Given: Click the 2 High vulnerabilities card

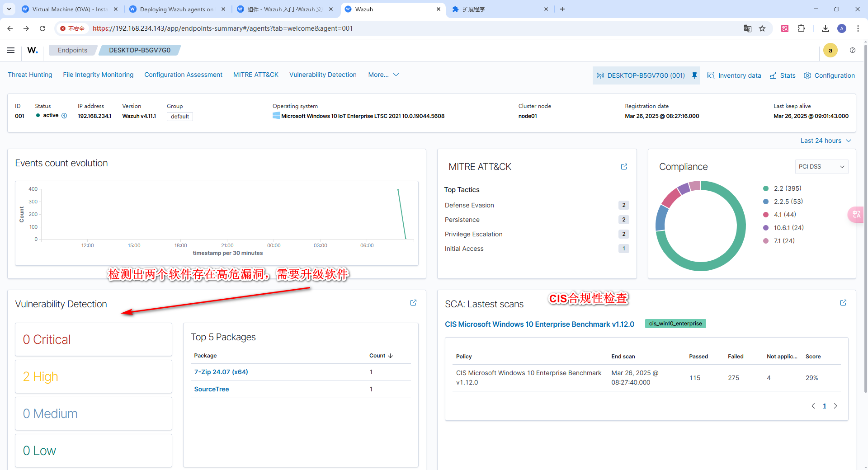Looking at the screenshot, I should coord(94,376).
